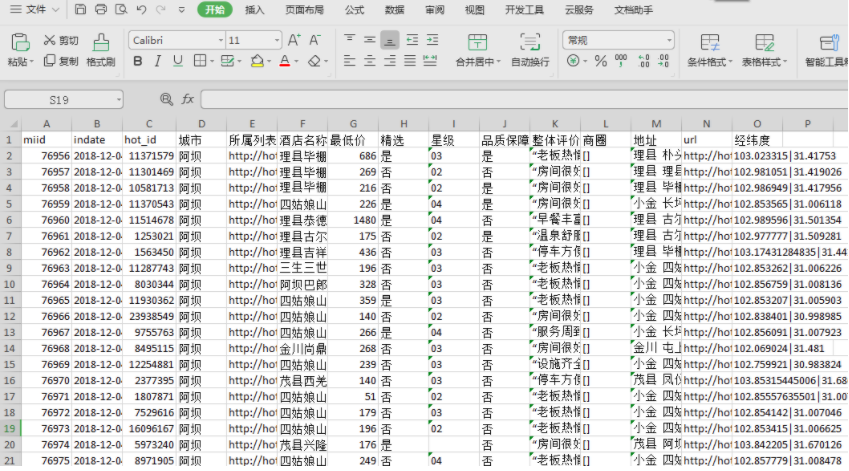Click the 合并居中 merge and center button
The height and width of the screenshot is (471, 849).
tap(476, 49)
